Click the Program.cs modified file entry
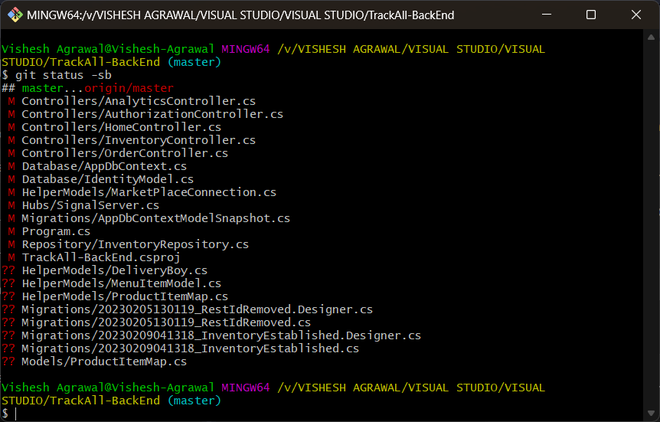Viewport: 660px width, 422px height. click(56, 231)
